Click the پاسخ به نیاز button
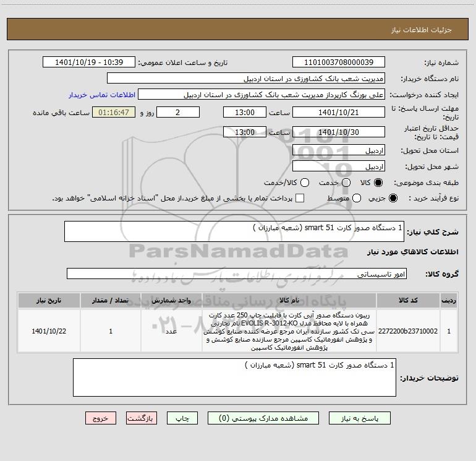Image resolution: width=476 pixels, height=461 pixels. [359, 418]
